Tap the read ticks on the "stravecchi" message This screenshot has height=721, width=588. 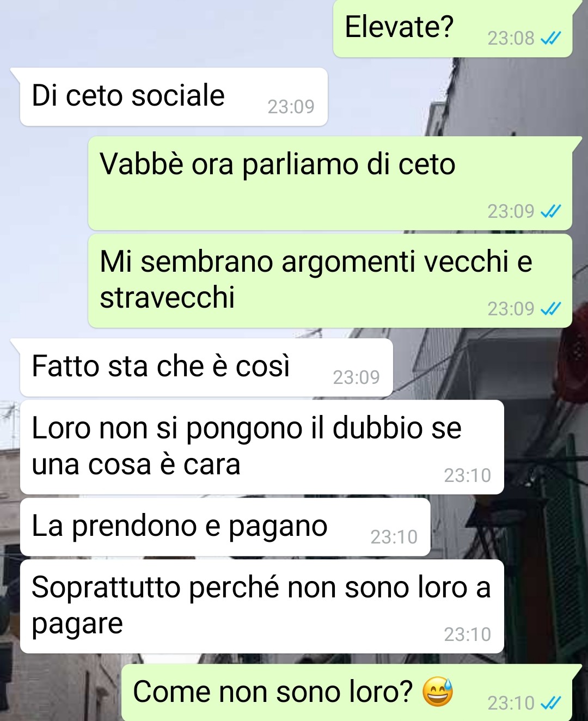click(x=550, y=309)
